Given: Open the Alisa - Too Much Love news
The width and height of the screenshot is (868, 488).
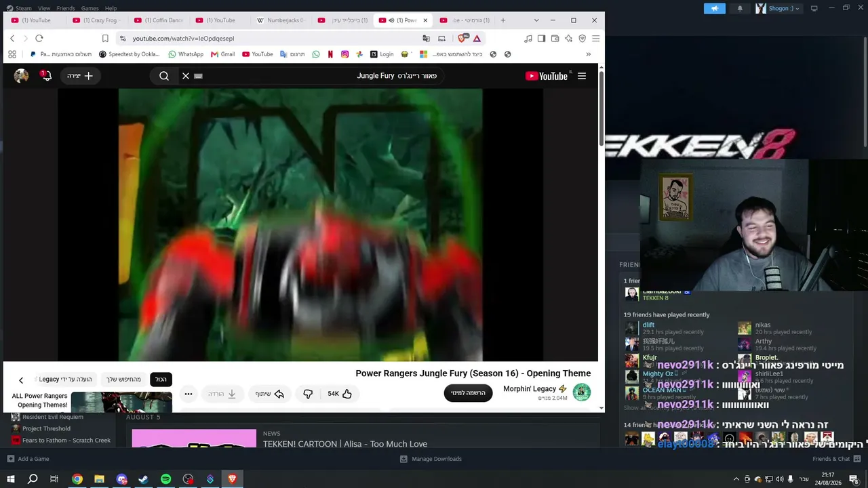Looking at the screenshot, I should 345,444.
